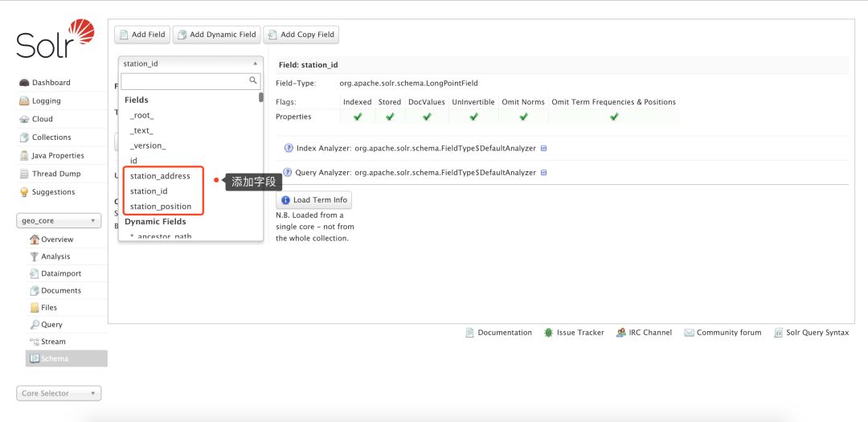This screenshot has height=422, width=868.
Task: Open the Query page label
Action: (52, 325)
